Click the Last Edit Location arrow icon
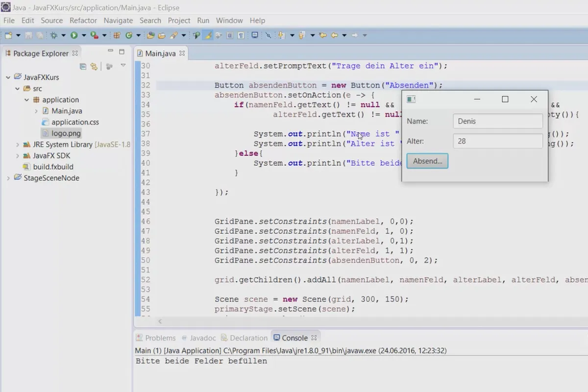588x392 pixels. (x=322, y=35)
